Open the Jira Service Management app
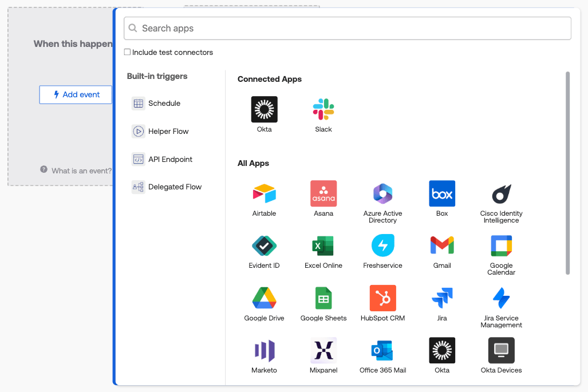The image size is (588, 392). pos(501,298)
